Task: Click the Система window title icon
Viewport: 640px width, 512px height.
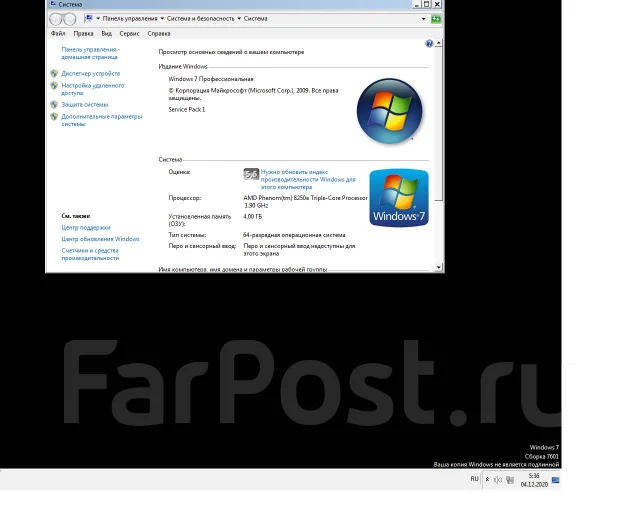Action: click(x=53, y=4)
